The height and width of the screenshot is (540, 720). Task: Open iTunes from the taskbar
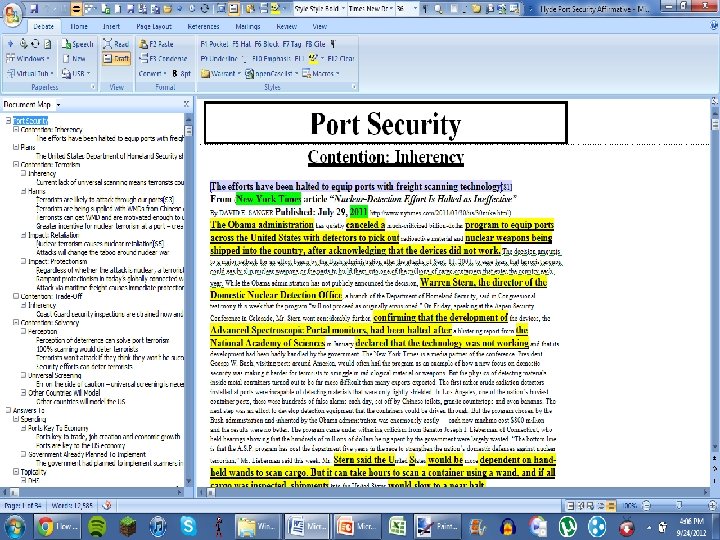pos(158,526)
